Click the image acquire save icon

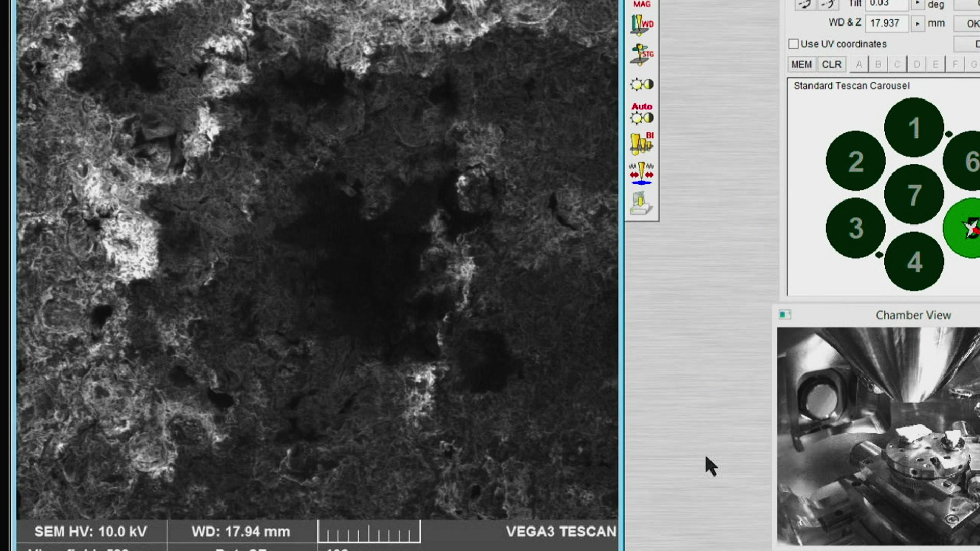click(642, 204)
